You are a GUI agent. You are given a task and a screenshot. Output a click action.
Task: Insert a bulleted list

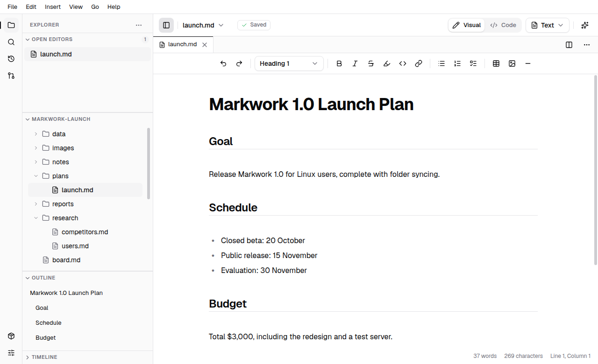[441, 63]
